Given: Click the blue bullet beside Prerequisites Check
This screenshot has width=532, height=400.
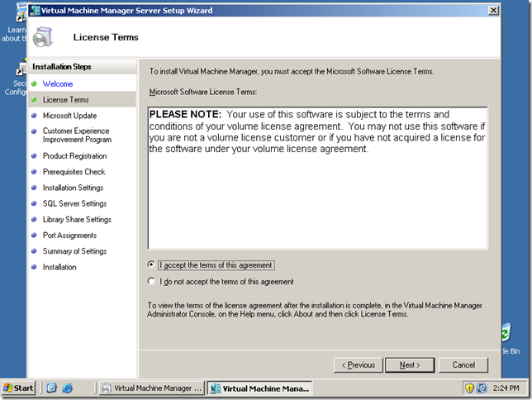Looking at the screenshot, I should [34, 172].
